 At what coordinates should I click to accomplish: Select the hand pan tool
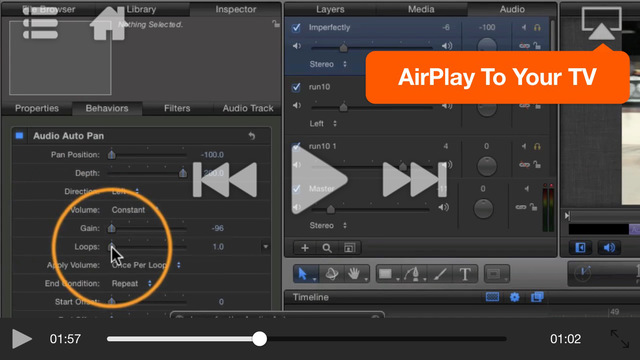(354, 274)
